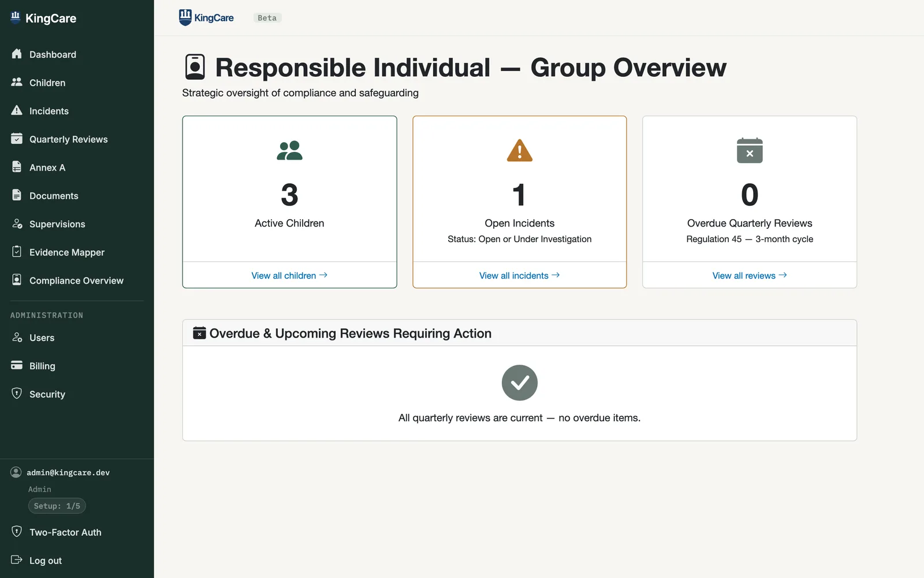Click the ADMINISTRATION section label

pyautogui.click(x=47, y=315)
